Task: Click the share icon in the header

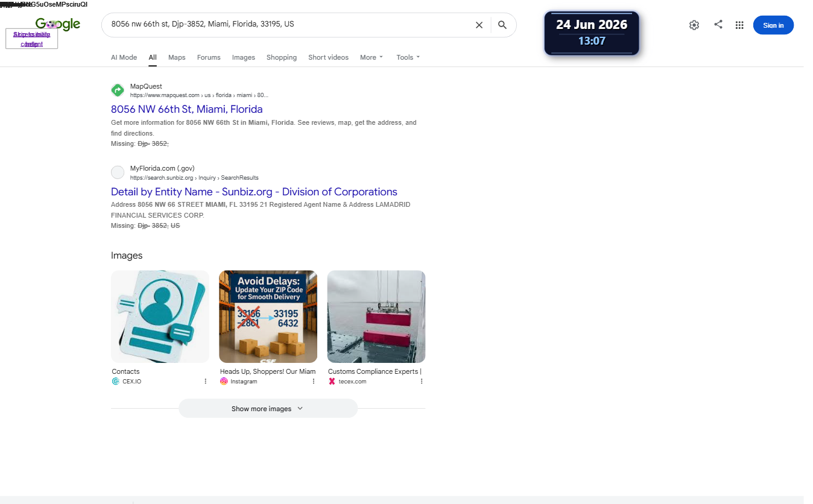Action: click(x=718, y=25)
